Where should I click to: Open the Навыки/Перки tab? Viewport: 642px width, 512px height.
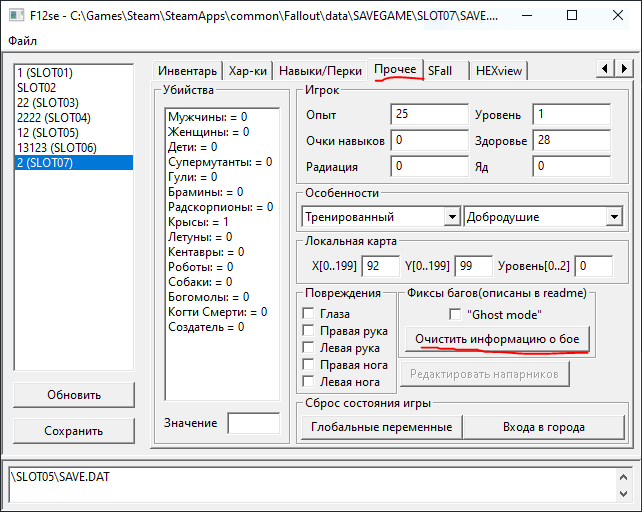click(x=320, y=71)
